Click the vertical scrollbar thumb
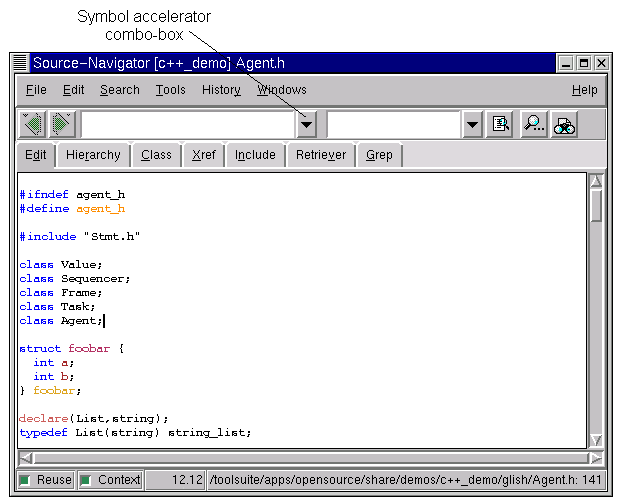618x504 pixels. (596, 206)
